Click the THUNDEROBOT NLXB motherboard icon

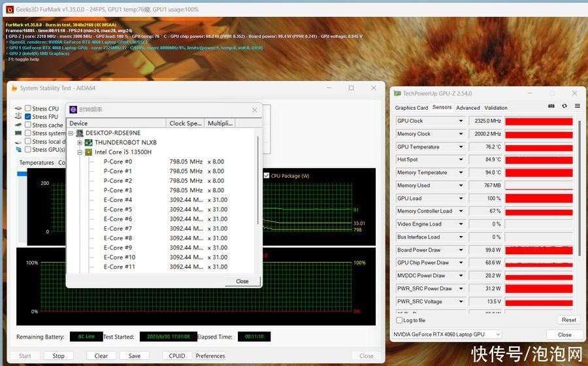point(88,142)
